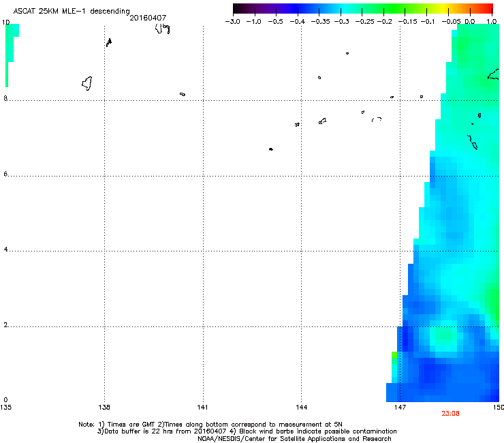Click colorbar label -0.25
This screenshot has height=443, width=504.
click(x=365, y=22)
